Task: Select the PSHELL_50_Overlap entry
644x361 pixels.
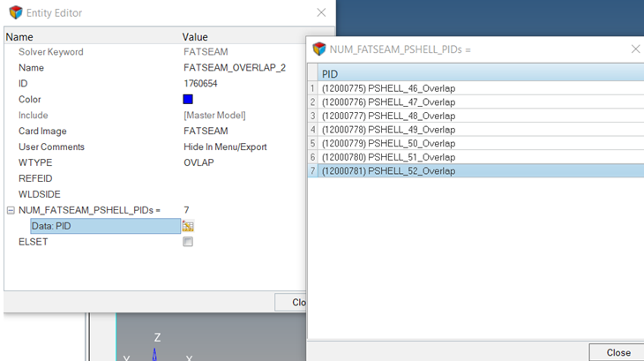Action: (388, 143)
